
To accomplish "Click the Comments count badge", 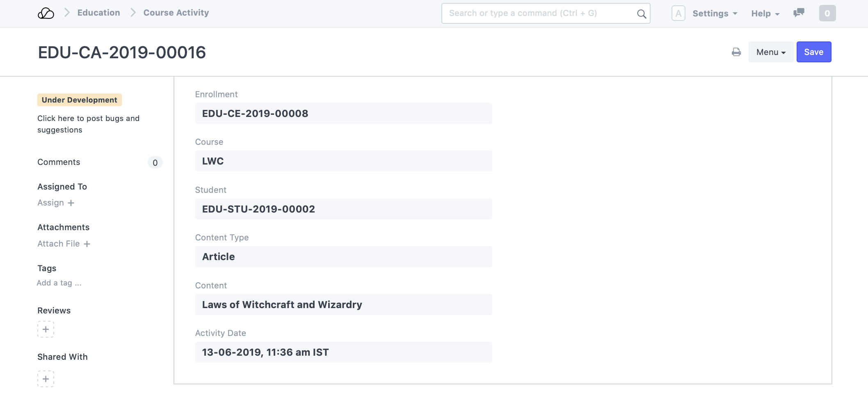I will (155, 163).
